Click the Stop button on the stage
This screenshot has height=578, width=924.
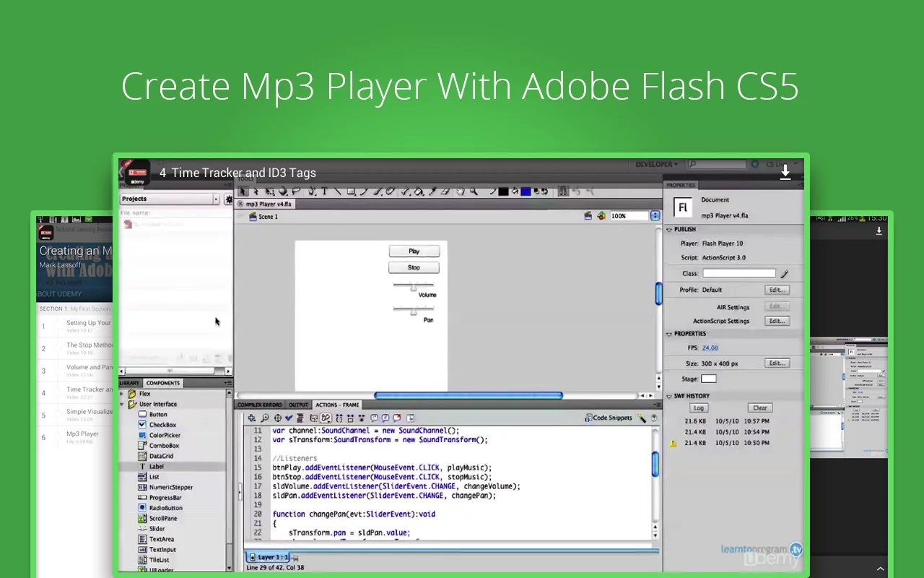[414, 267]
